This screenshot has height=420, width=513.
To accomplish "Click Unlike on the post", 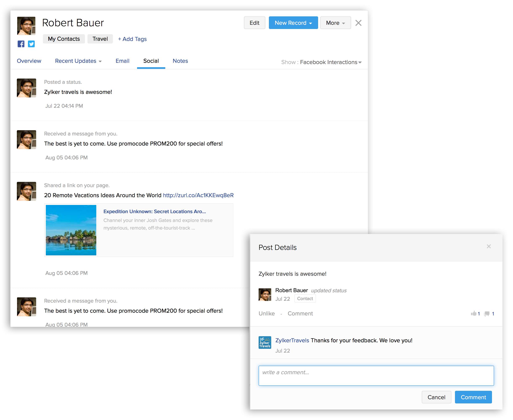I will tap(266, 314).
